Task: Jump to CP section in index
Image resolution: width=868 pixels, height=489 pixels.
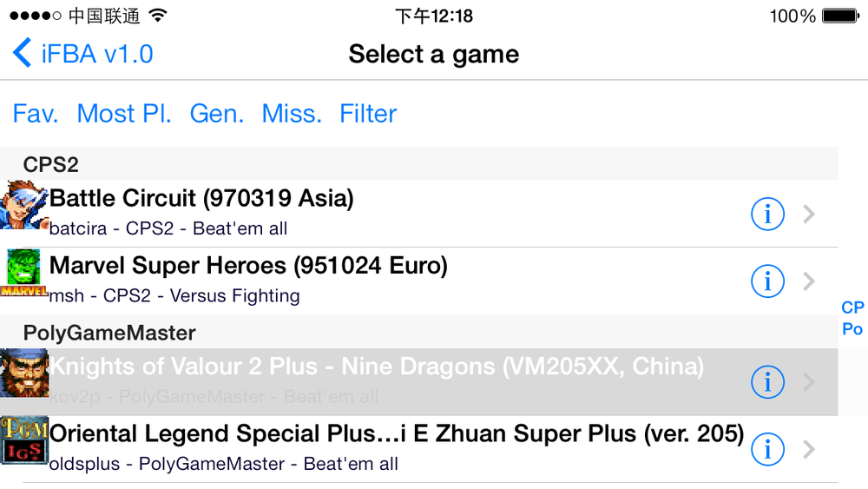Action: 852,307
